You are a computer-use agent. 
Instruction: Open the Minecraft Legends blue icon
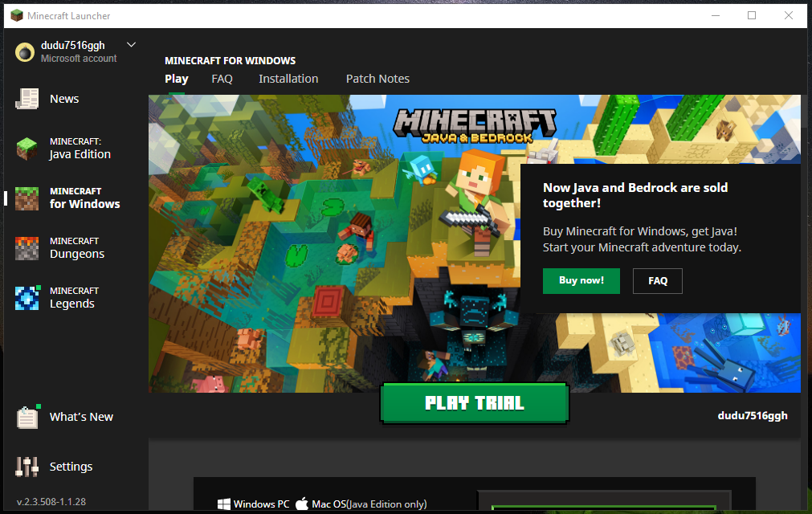[27, 298]
